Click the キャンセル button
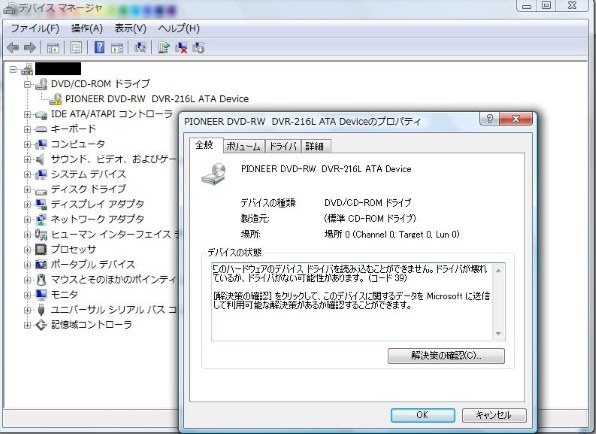Viewport: 596px width, 434px height. tap(494, 415)
